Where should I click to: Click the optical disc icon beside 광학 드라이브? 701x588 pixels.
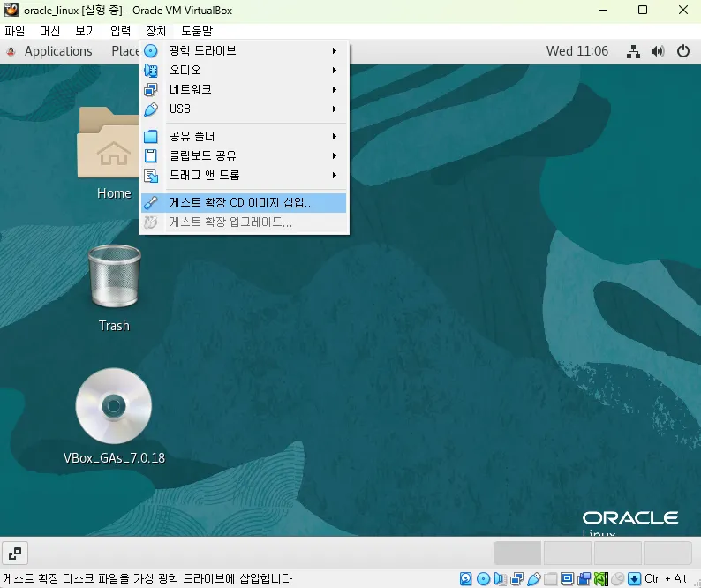click(151, 51)
